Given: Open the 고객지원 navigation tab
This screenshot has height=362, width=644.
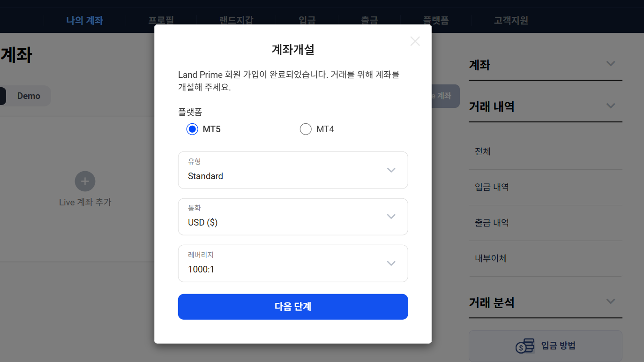Looking at the screenshot, I should [x=511, y=20].
